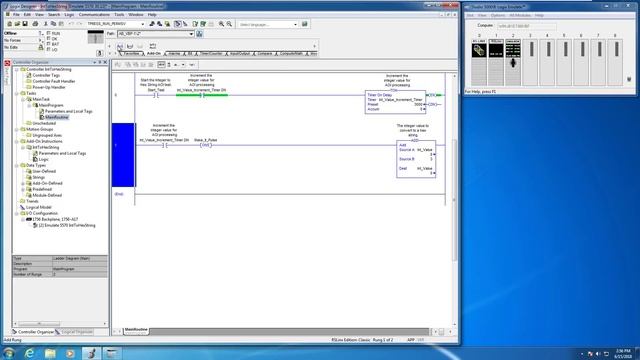The image size is (640, 360).
Task: Click the Make_It_Pulse ONS instruction on rung 1
Action: tap(205, 145)
